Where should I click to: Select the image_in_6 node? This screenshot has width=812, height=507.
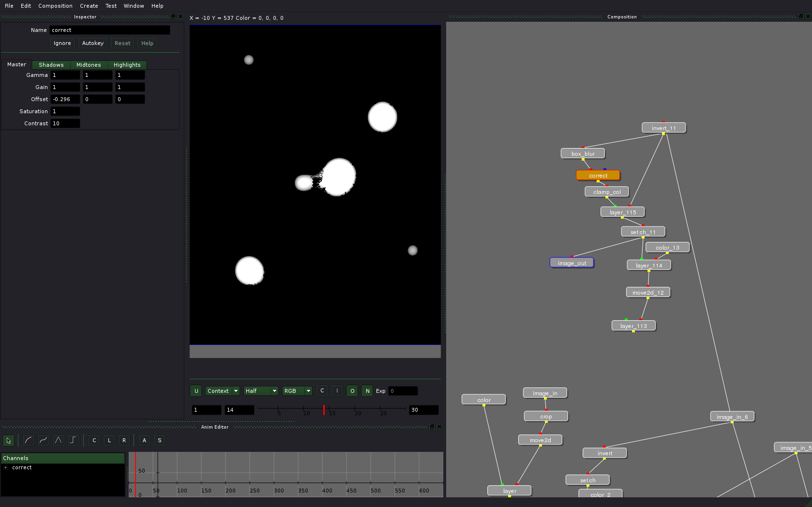tap(732, 417)
